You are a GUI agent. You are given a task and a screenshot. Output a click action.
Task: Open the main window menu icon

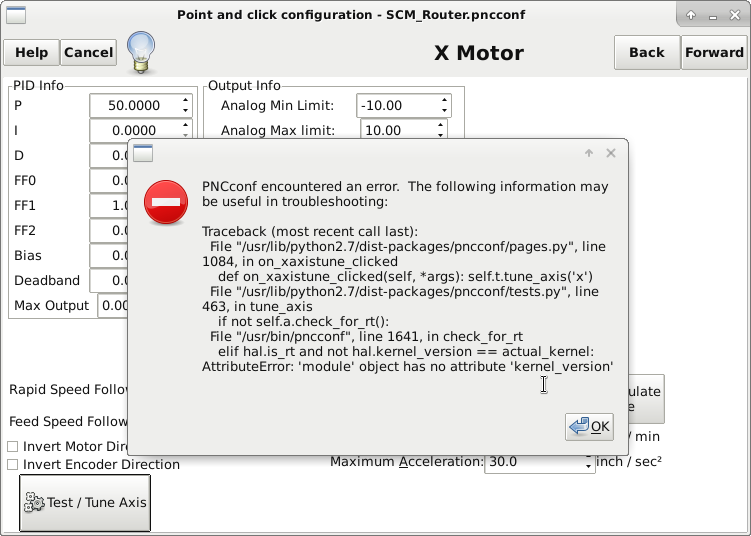click(x=14, y=15)
